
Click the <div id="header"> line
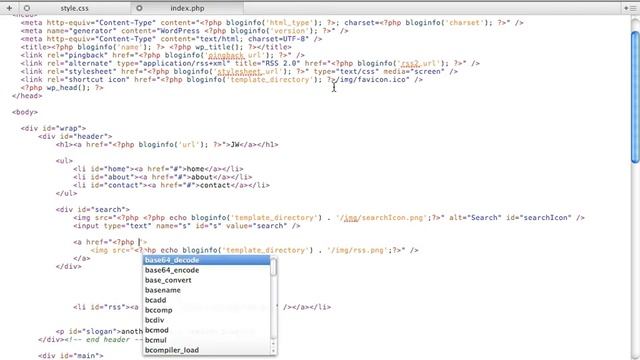coord(75,136)
